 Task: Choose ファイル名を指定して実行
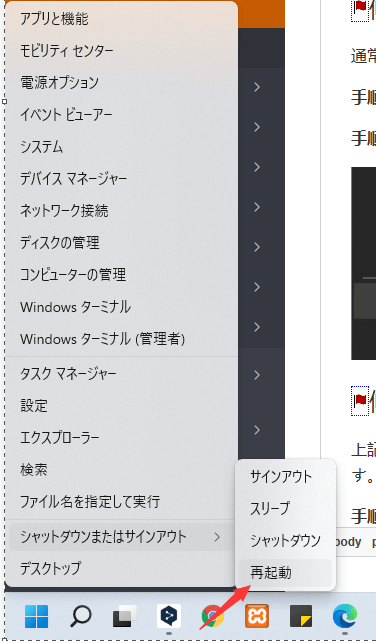(x=121, y=502)
